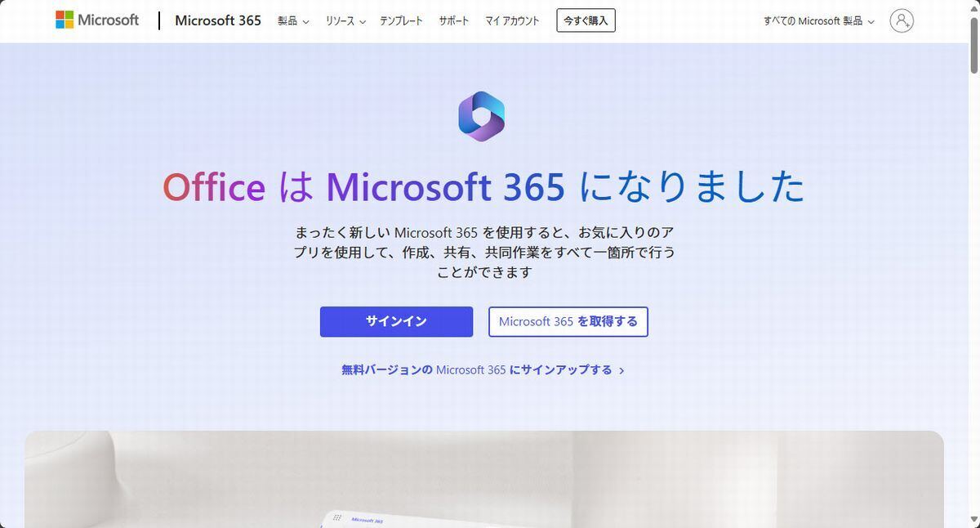Screen dimensions: 980x528
Task: Expand the リソース dropdown menu
Action: [345, 21]
